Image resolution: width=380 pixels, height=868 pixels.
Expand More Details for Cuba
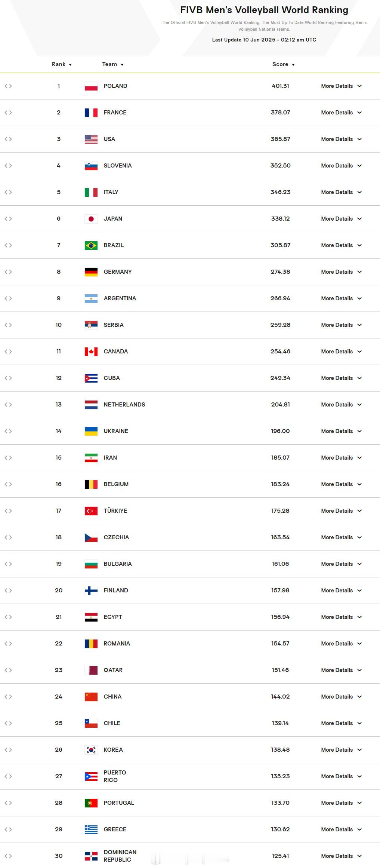click(x=342, y=378)
